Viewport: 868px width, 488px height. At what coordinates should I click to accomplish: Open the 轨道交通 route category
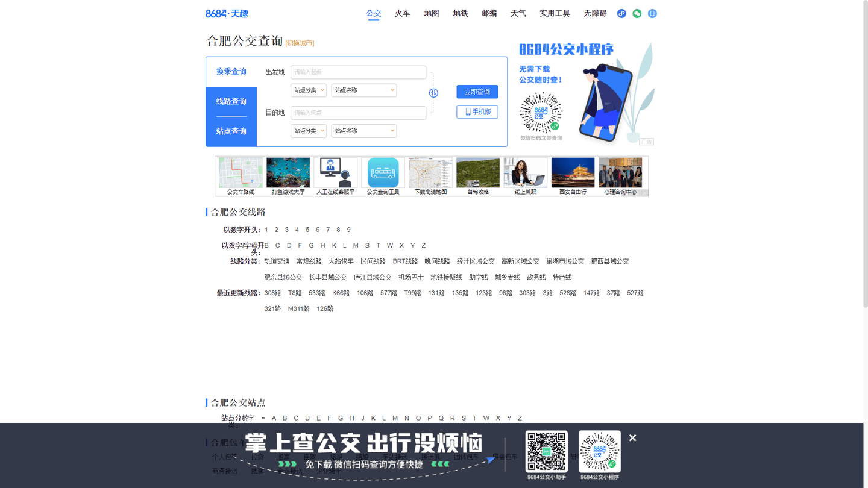(277, 261)
